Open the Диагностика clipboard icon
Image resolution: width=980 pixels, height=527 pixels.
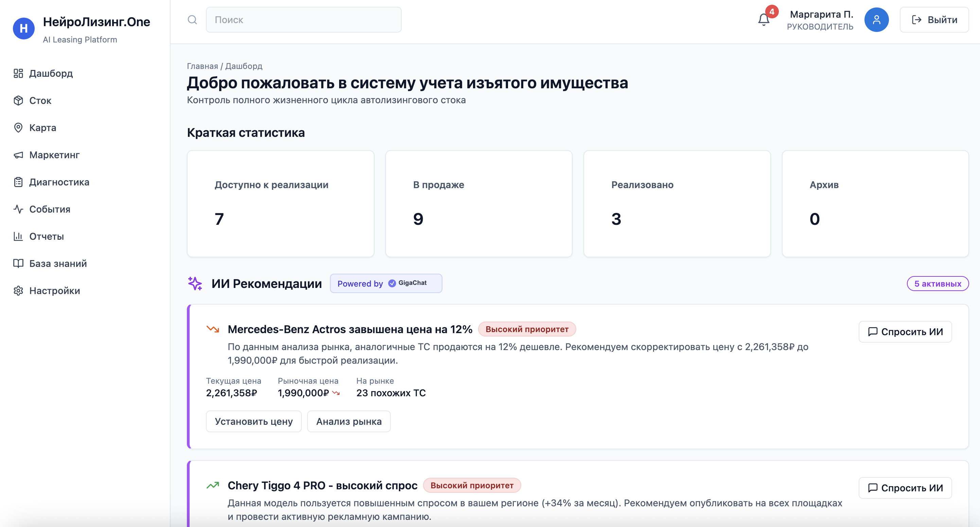(19, 182)
